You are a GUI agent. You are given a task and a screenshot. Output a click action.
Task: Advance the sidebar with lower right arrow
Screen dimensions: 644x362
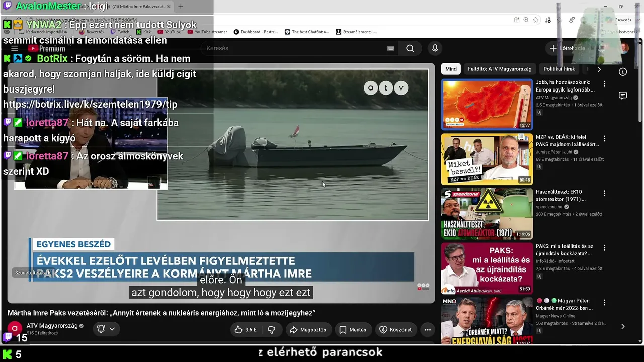pyautogui.click(x=623, y=326)
